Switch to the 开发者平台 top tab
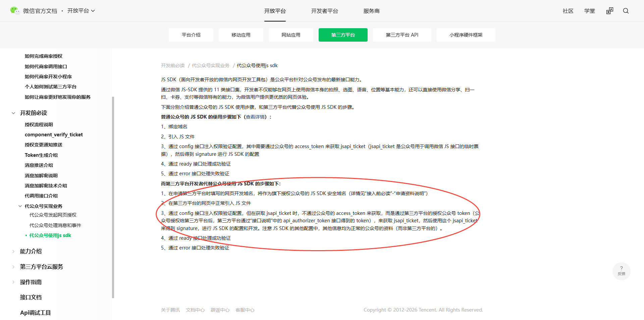 pos(325,11)
